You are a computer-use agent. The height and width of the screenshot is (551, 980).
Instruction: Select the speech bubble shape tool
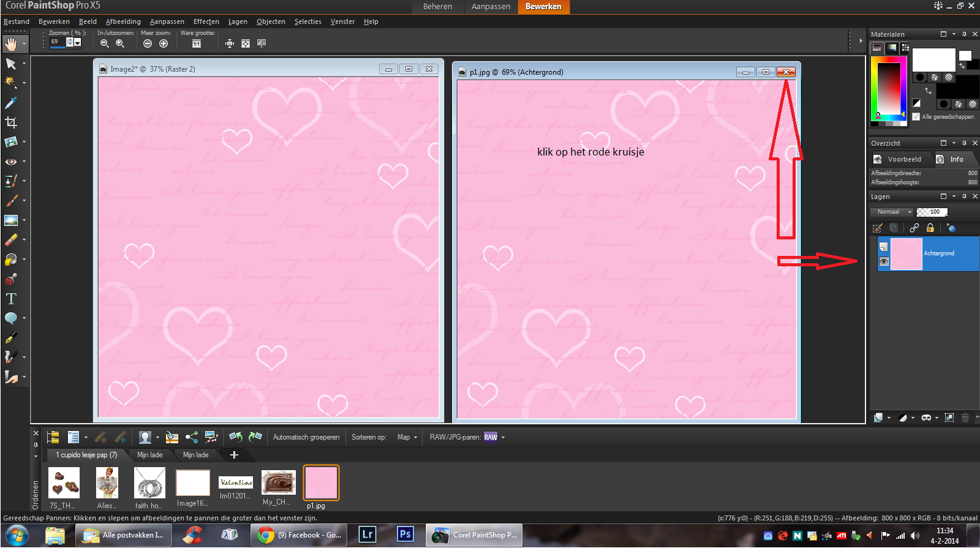[11, 318]
